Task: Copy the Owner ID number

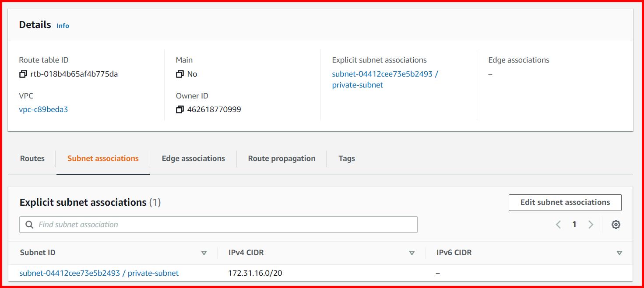Action: pos(179,110)
